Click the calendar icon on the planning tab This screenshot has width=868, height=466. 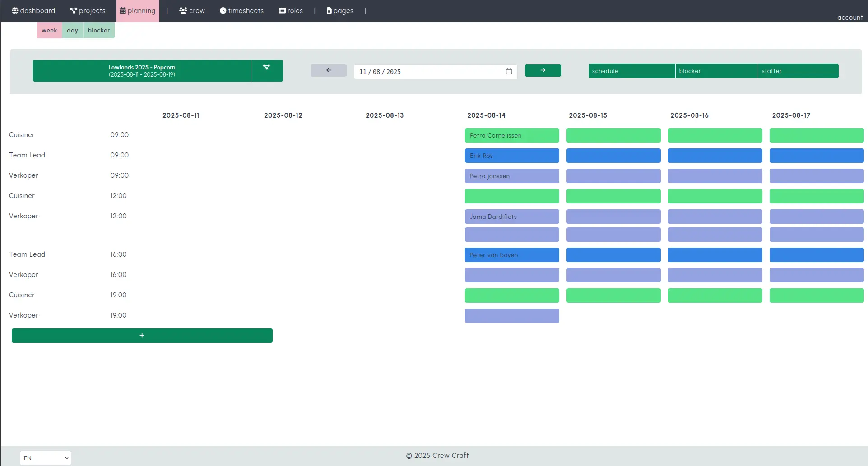[123, 10]
